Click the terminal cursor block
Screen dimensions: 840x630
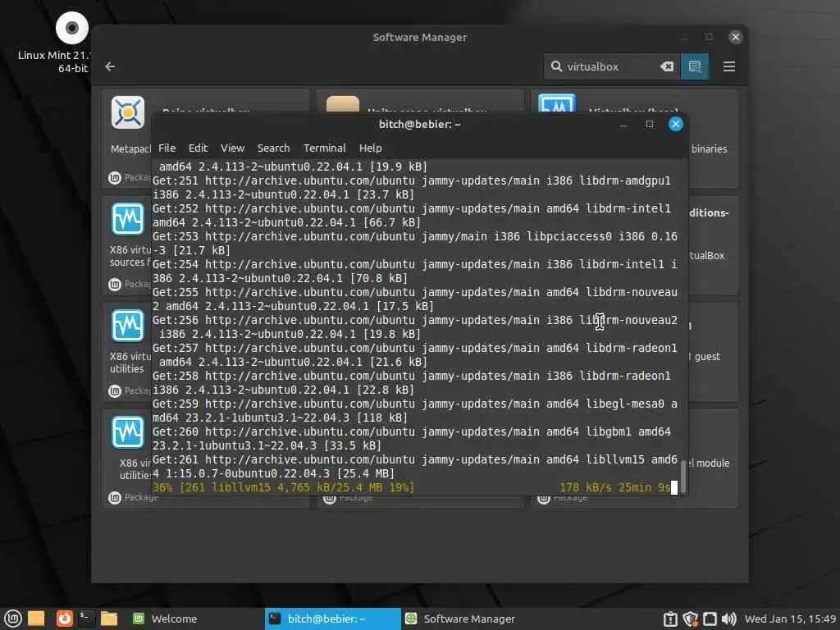(674, 487)
